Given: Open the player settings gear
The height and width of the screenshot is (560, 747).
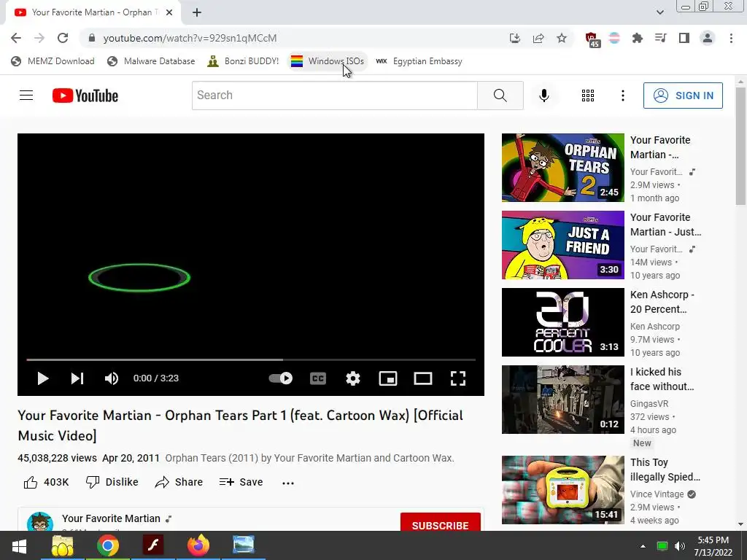Looking at the screenshot, I should (353, 378).
